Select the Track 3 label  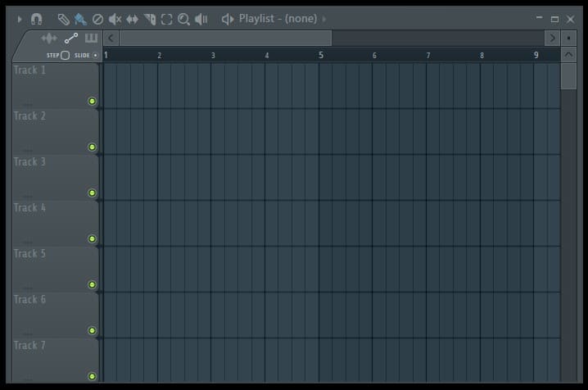click(29, 161)
